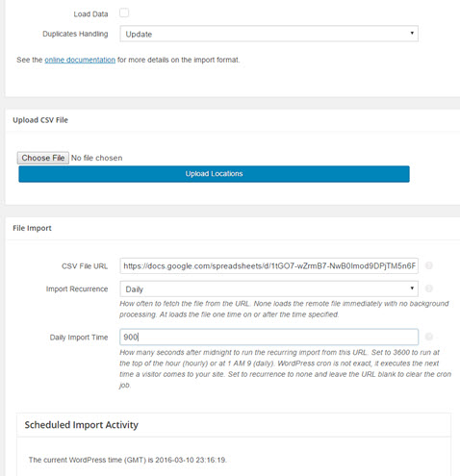Click the Choose File button
Image resolution: width=460 pixels, height=476 pixels.
click(x=43, y=158)
